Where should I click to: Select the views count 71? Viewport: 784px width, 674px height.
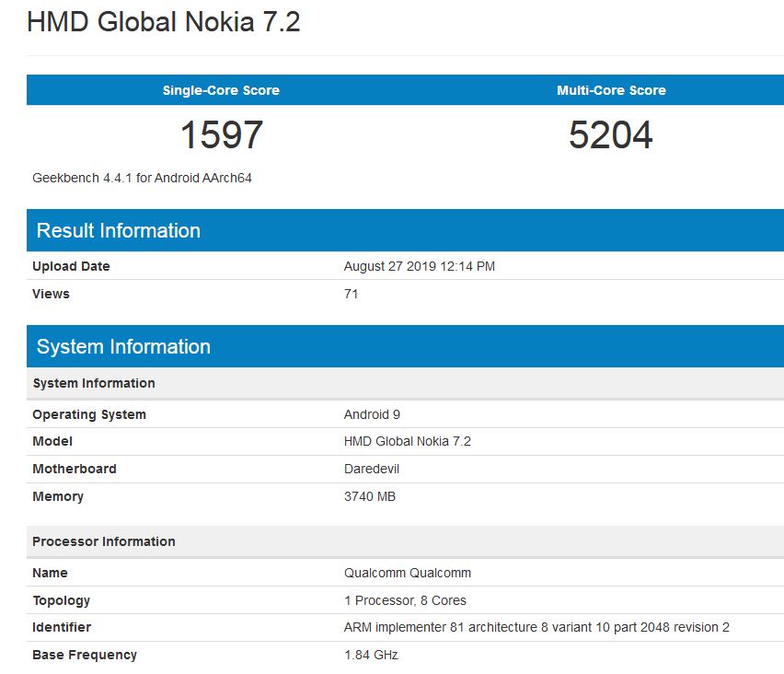point(351,294)
